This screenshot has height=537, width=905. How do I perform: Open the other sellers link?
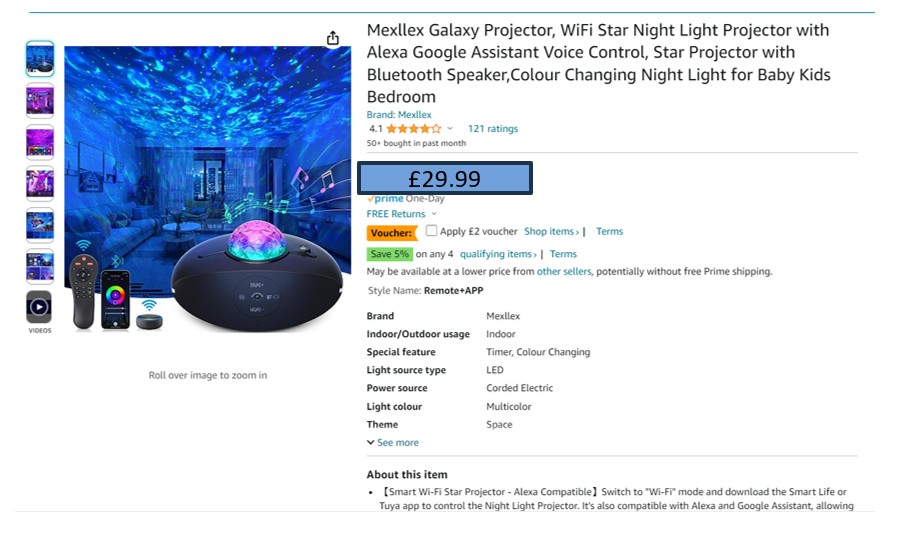[x=564, y=272]
